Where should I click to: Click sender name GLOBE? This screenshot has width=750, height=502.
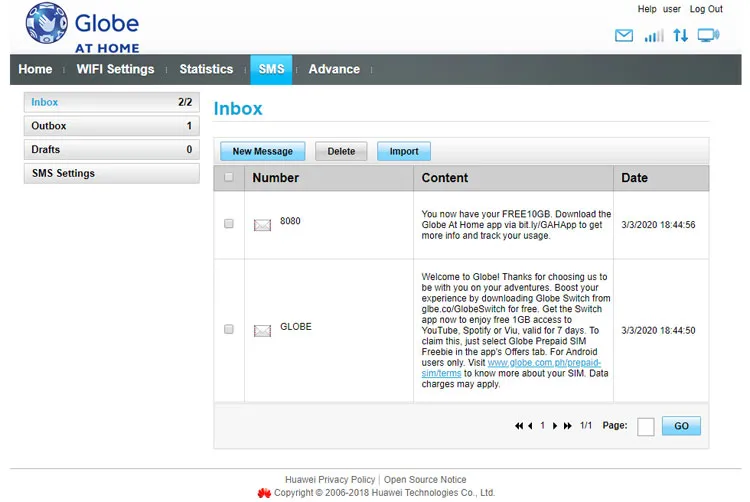pos(296,327)
